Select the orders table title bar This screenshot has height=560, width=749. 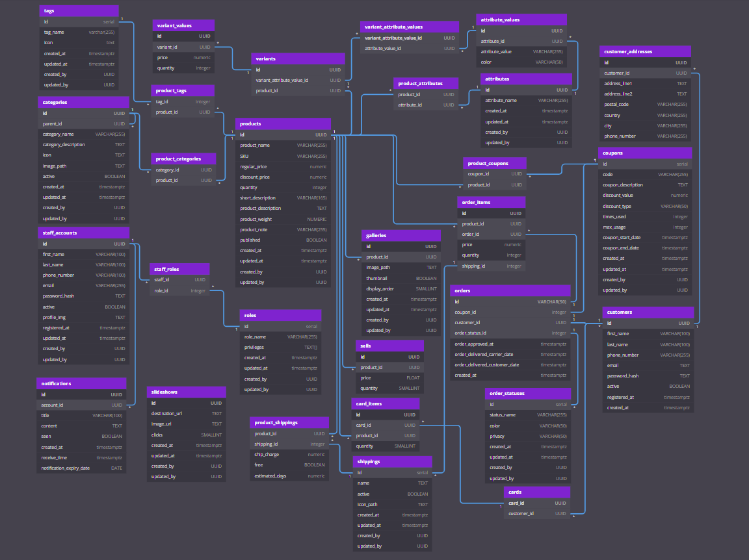coord(511,290)
